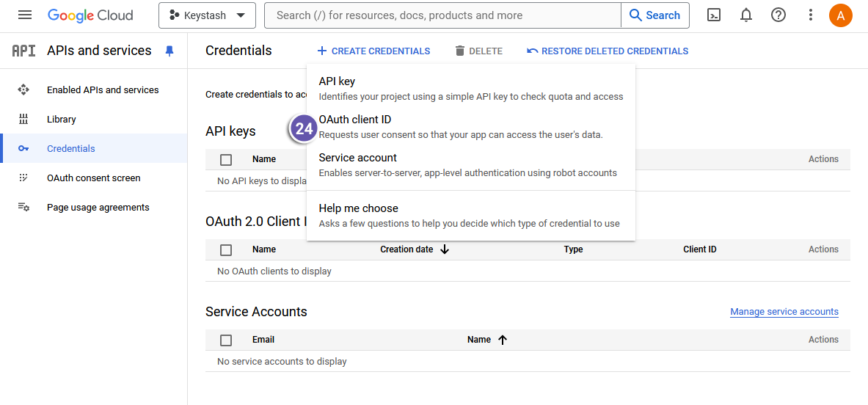Image resolution: width=868 pixels, height=405 pixels.
Task: Click the OAuth clients Name column header
Action: click(264, 249)
